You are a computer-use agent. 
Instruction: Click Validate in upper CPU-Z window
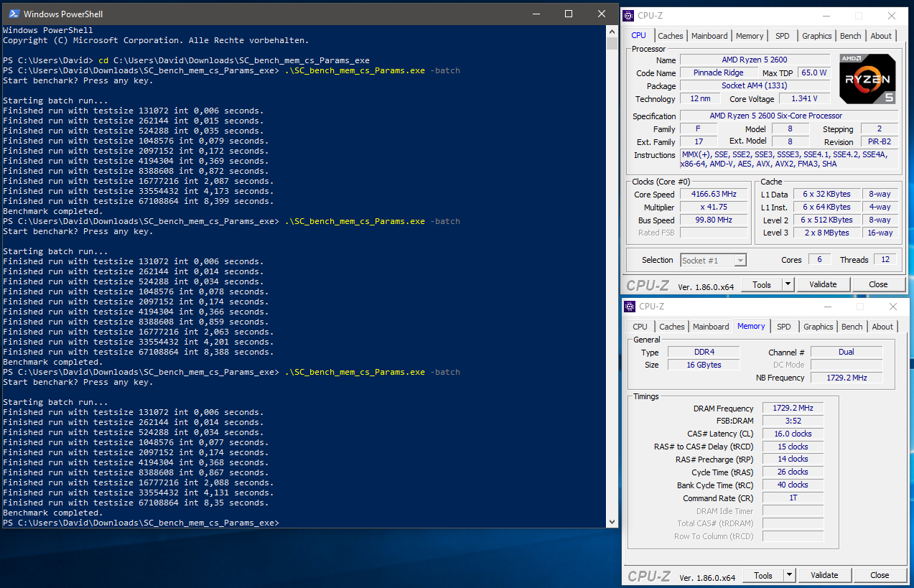tap(823, 284)
